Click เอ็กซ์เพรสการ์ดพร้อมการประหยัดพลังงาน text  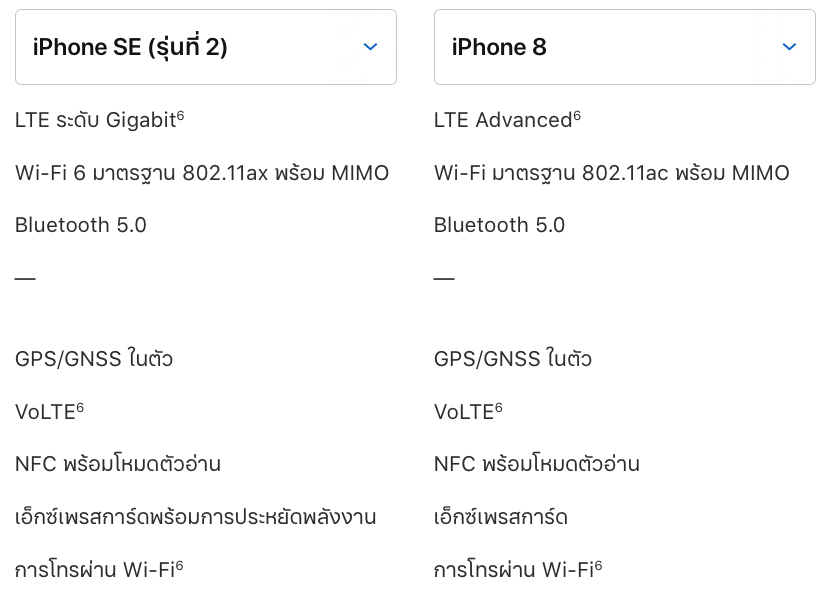coord(196,517)
